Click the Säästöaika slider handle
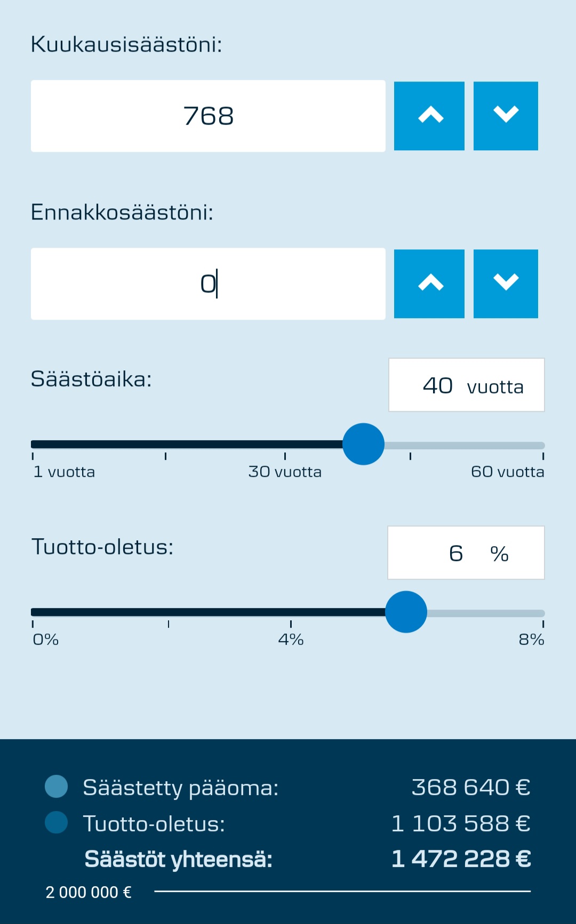This screenshot has width=576, height=924. 363,444
